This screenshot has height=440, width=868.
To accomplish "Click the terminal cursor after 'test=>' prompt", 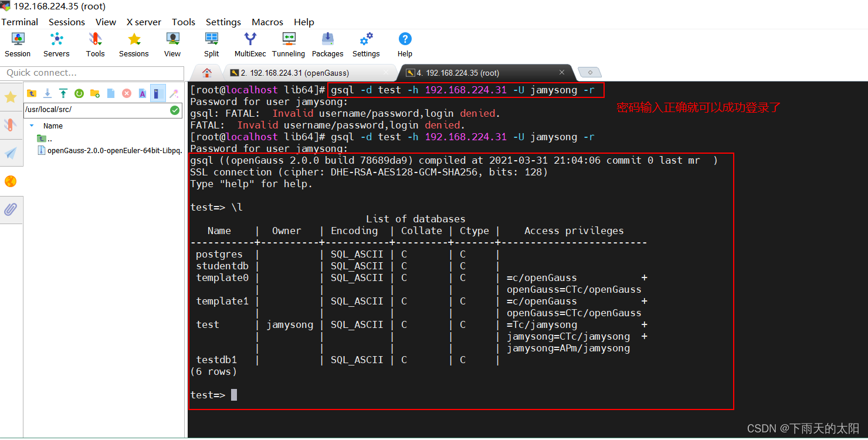I will 234,395.
